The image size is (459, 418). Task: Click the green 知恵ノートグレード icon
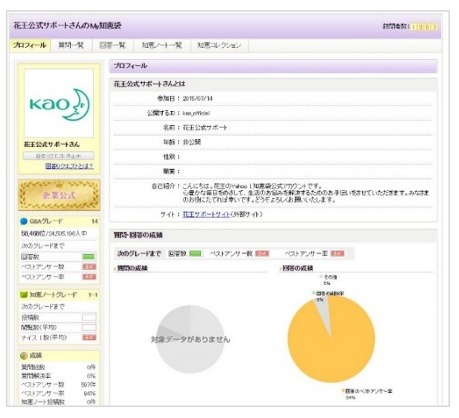24,295
